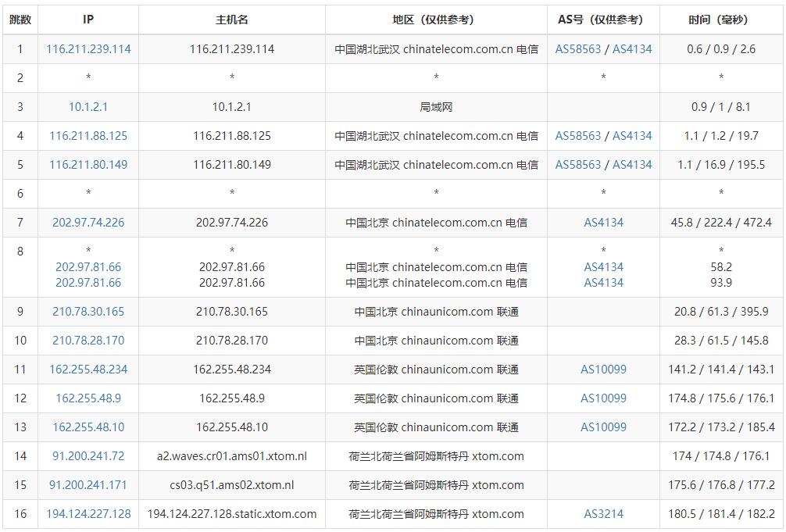
Task: Select hostname cell 210.78.28.170
Action: point(231,341)
